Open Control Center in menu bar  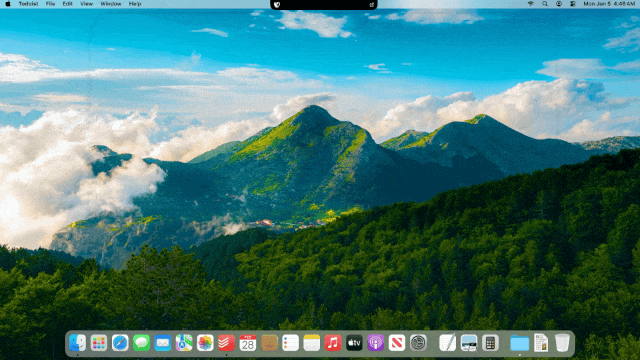573,4
